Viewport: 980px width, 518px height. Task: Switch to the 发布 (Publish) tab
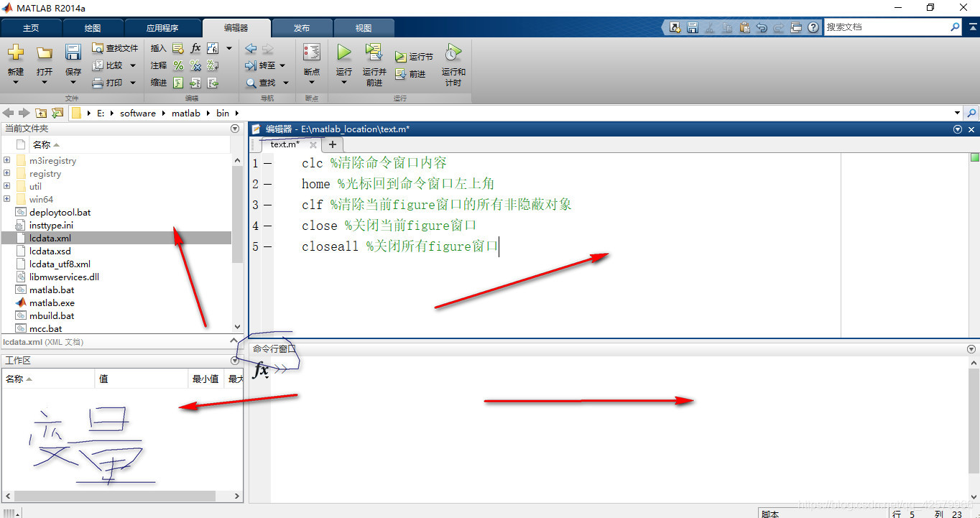(x=302, y=28)
